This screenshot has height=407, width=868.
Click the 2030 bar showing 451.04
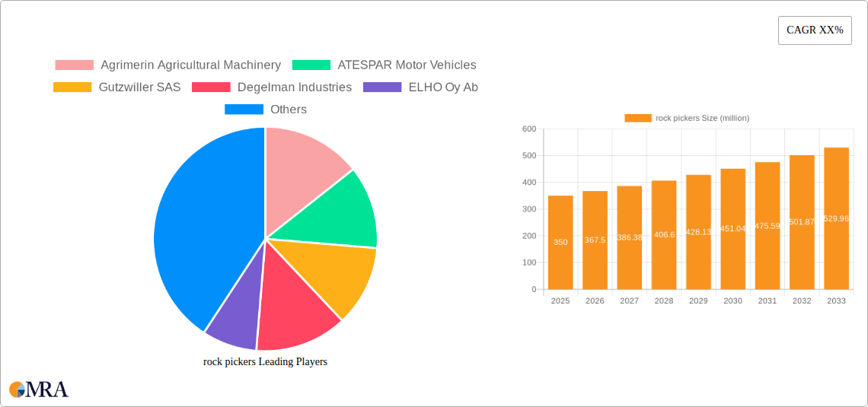tap(733, 229)
